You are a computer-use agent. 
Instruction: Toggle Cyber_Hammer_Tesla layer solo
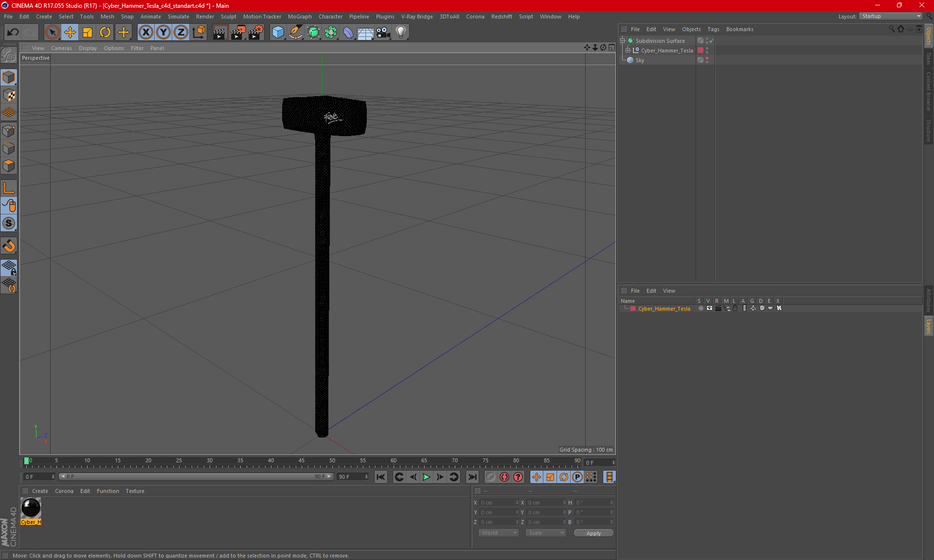(x=700, y=308)
